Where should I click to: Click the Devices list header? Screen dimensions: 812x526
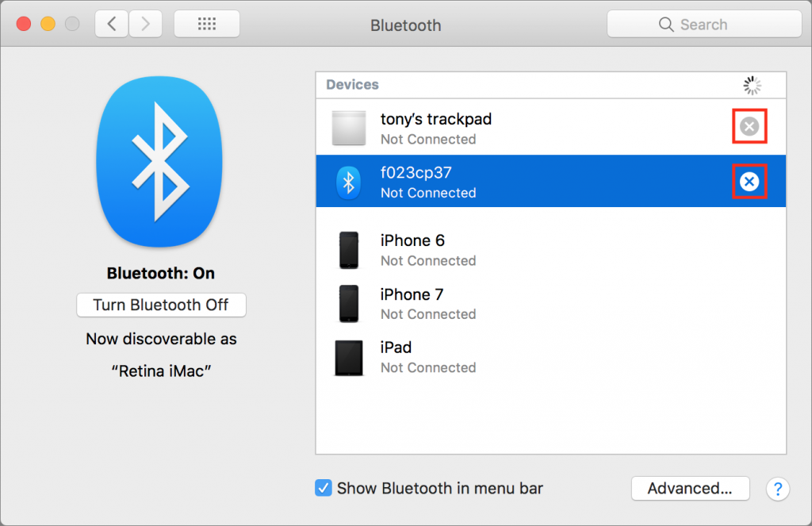coord(550,85)
